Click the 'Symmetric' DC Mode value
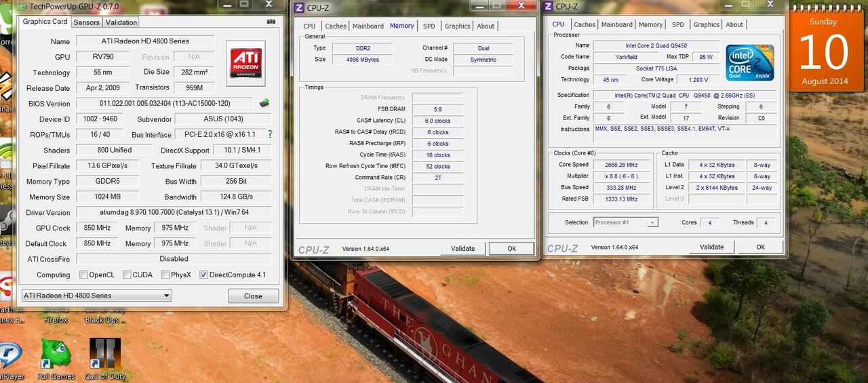Screen dimensions: 868x383 484,60
